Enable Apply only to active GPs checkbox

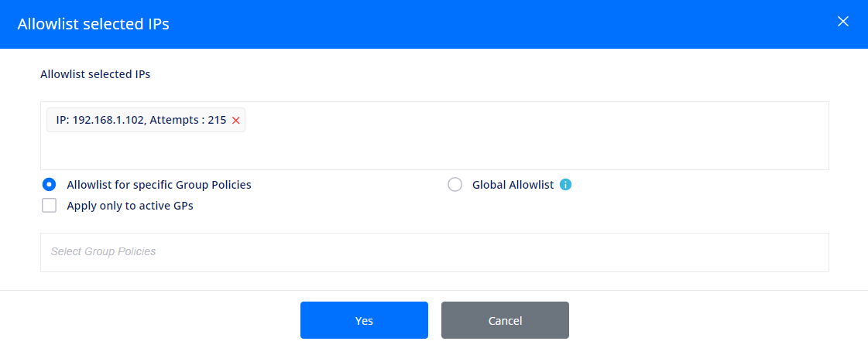click(50, 206)
